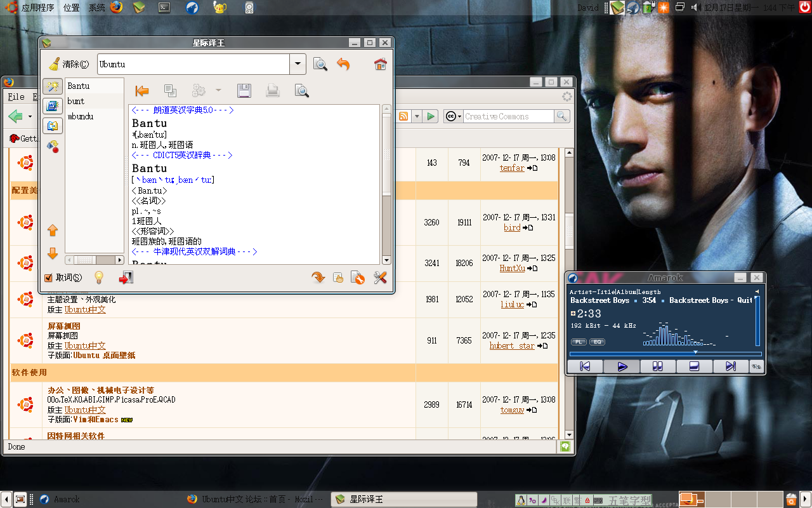Click the printer icon in StarDict's toolbar
The width and height of the screenshot is (812, 508).
click(273, 91)
